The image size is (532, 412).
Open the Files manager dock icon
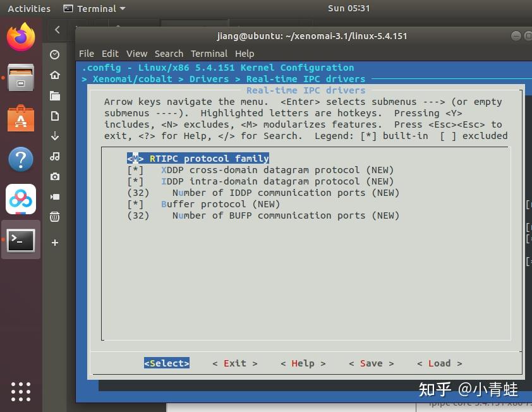click(x=21, y=78)
